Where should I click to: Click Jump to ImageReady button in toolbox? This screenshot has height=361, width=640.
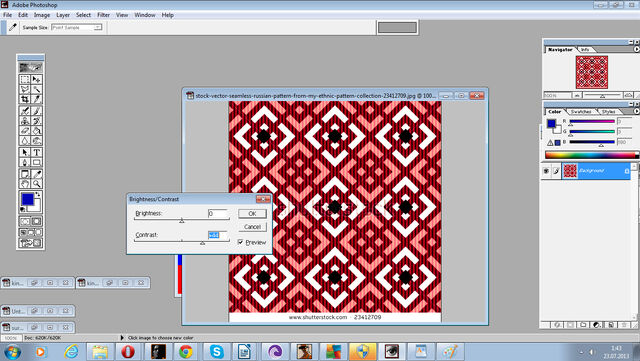pyautogui.click(x=31, y=243)
